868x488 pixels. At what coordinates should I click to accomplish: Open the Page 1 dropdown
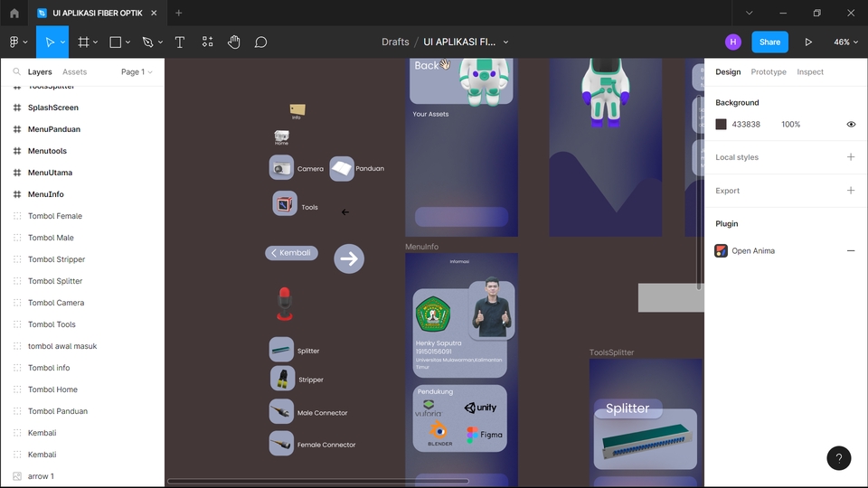click(137, 72)
